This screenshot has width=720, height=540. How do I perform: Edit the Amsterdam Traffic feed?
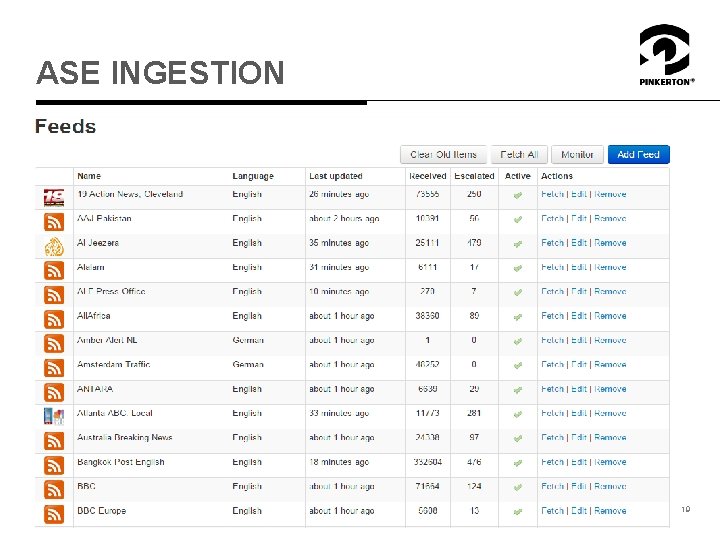579,365
